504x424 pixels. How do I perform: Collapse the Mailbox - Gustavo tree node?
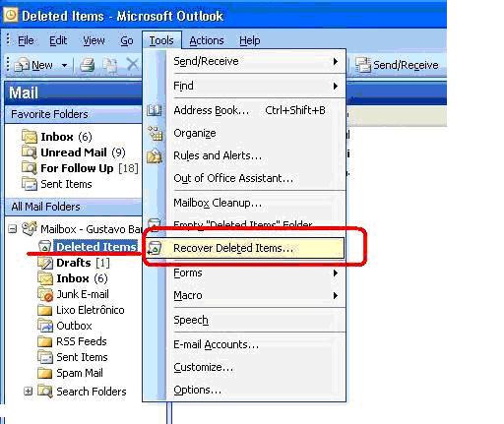pos(12,229)
